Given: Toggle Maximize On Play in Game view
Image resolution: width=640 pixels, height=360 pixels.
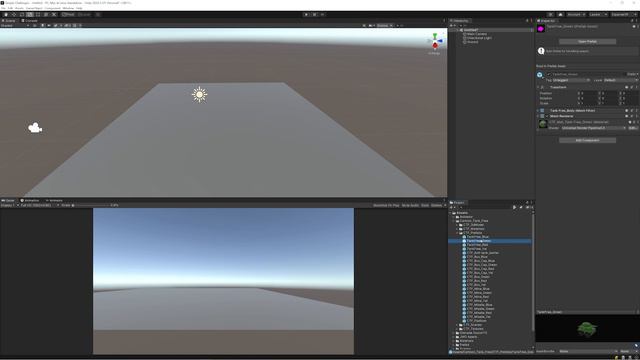Looking at the screenshot, I should point(386,205).
